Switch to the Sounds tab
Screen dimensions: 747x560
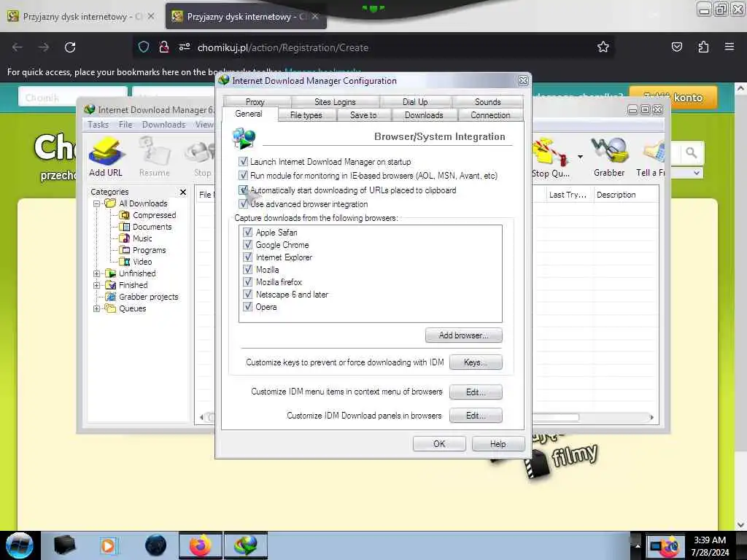[487, 101]
